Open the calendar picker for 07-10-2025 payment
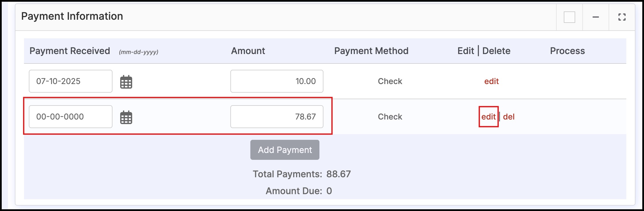The height and width of the screenshot is (211, 644). click(126, 82)
